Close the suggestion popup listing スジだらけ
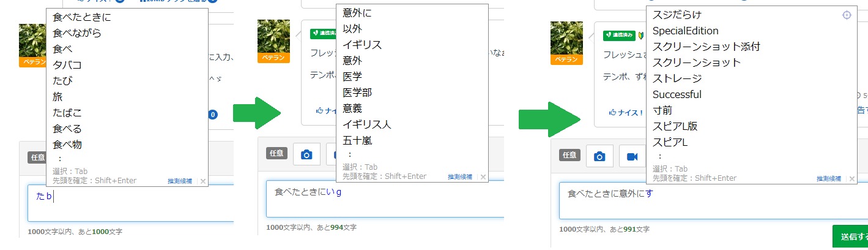 click(851, 179)
